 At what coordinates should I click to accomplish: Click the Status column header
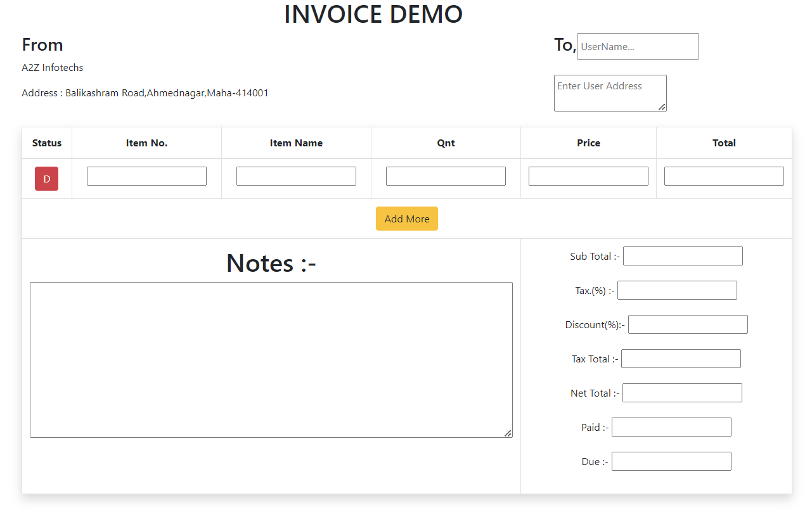point(46,143)
